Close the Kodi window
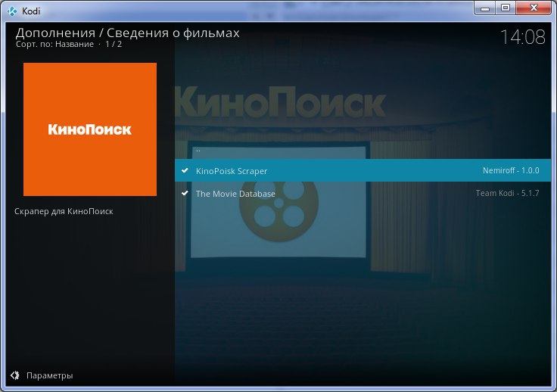This screenshot has height=392, width=557. coord(534,8)
